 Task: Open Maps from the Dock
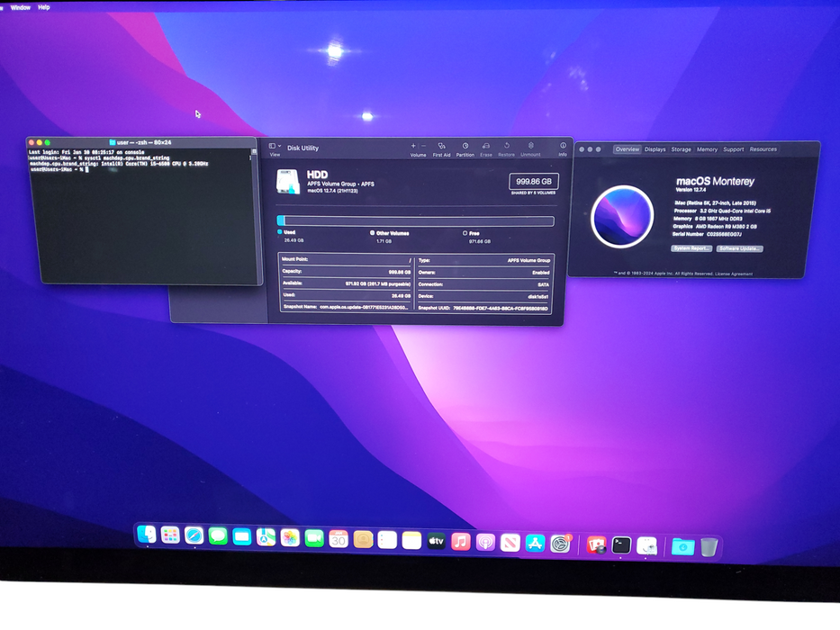266,536
